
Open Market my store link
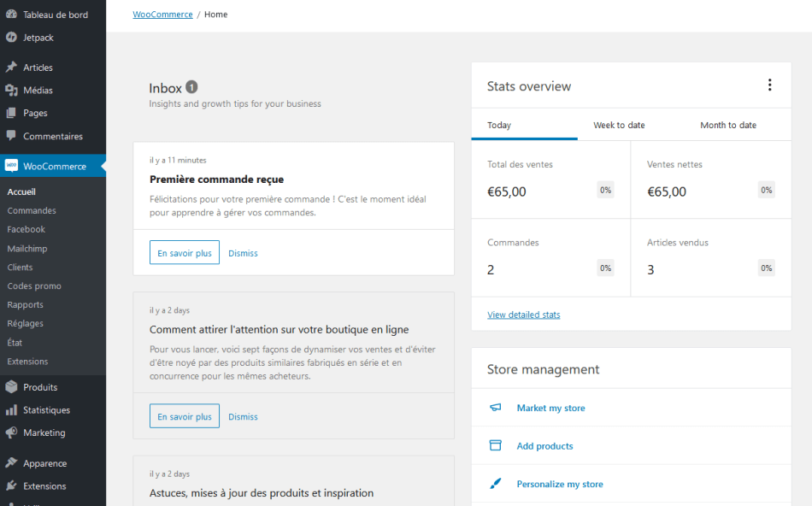(550, 408)
